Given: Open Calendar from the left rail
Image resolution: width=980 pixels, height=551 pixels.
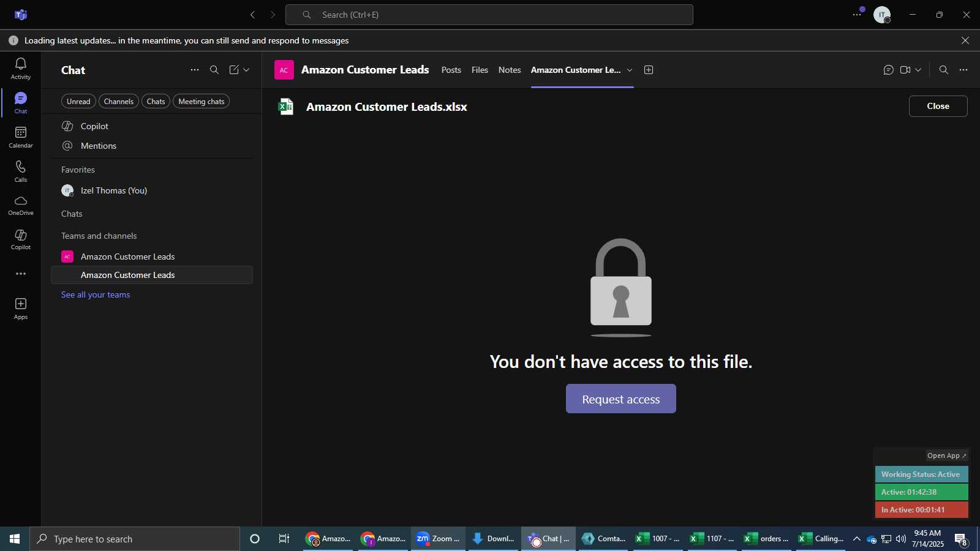Looking at the screenshot, I should click(20, 137).
